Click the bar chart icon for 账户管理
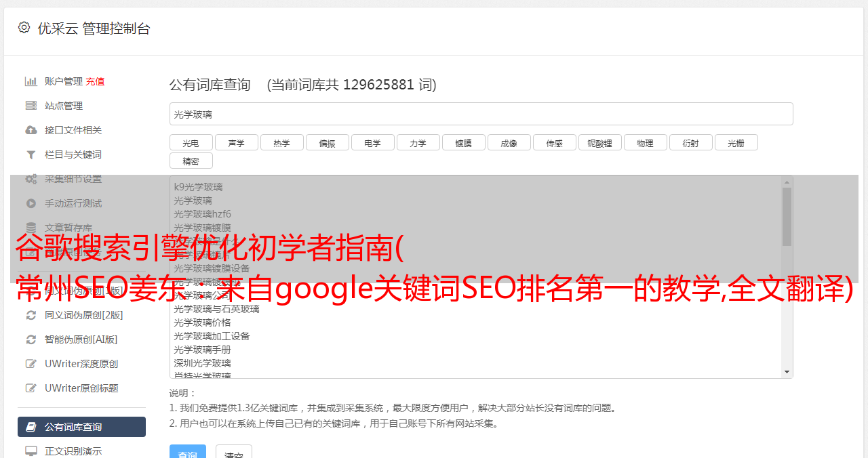 (x=31, y=81)
